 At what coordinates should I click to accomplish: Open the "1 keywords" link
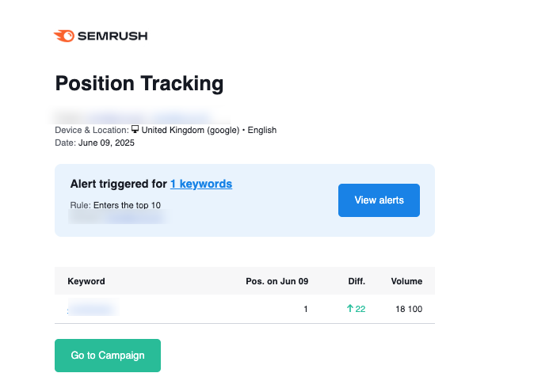tap(201, 184)
